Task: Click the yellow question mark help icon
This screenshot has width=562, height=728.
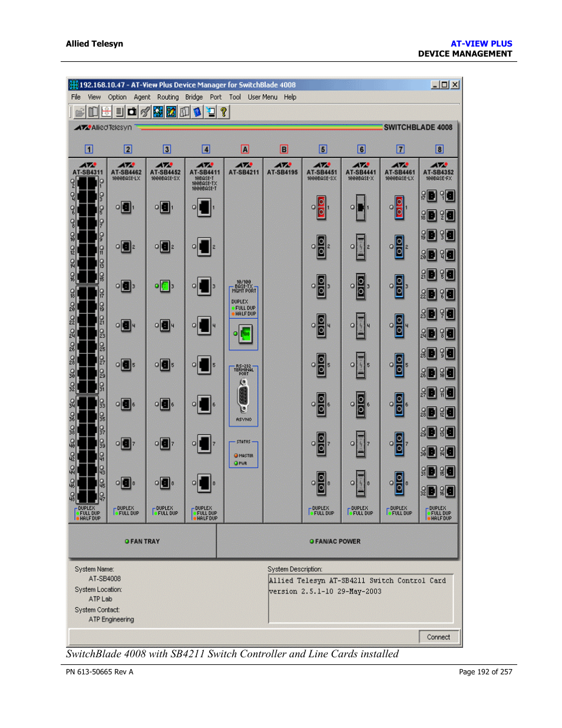Action: pyautogui.click(x=223, y=112)
